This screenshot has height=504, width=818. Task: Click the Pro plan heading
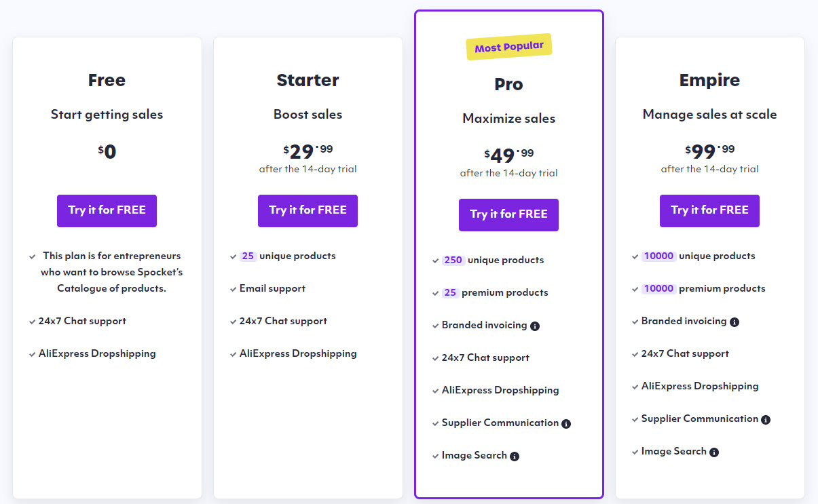508,84
